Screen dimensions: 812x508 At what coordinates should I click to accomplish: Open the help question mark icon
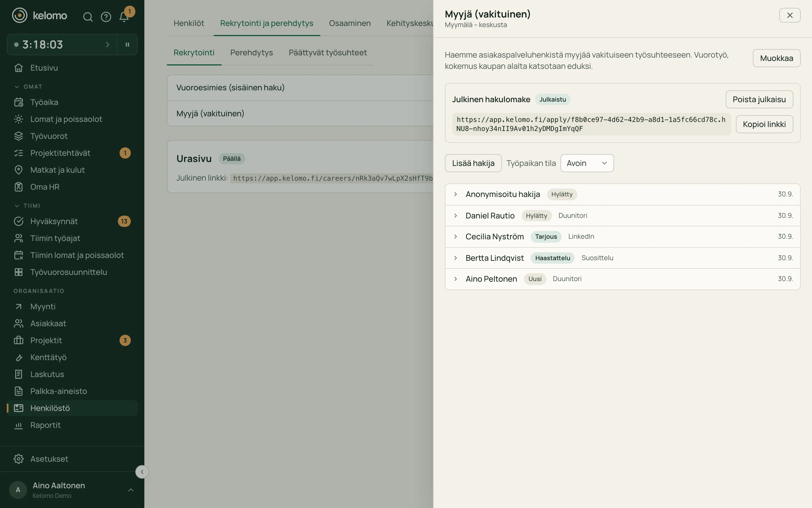(x=106, y=17)
